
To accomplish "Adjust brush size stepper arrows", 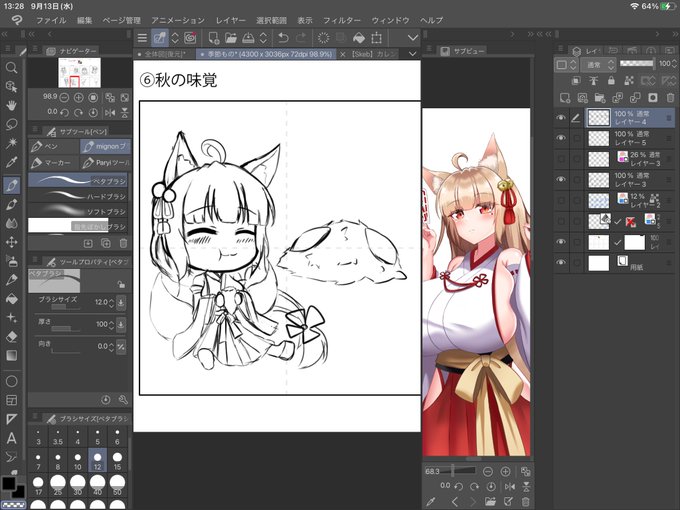I will click(112, 302).
